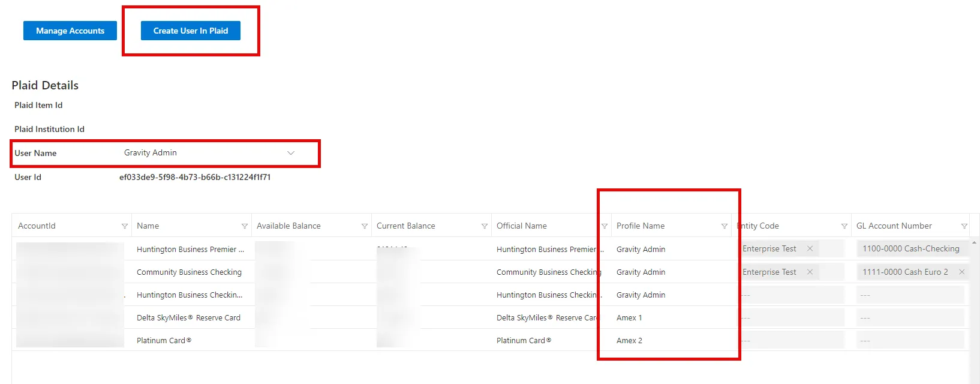The height and width of the screenshot is (384, 980).
Task: Open the User Name dropdown chevron
Action: (291, 153)
